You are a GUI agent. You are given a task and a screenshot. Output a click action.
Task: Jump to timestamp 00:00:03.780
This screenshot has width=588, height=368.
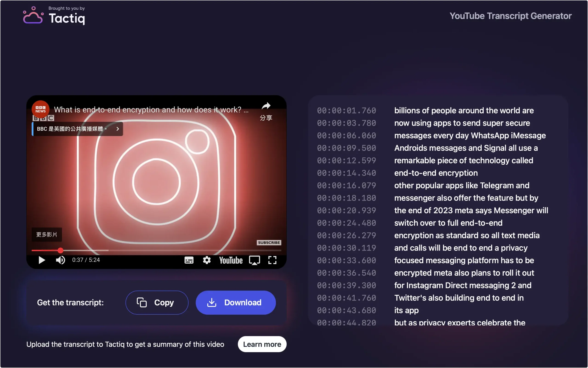[346, 123]
